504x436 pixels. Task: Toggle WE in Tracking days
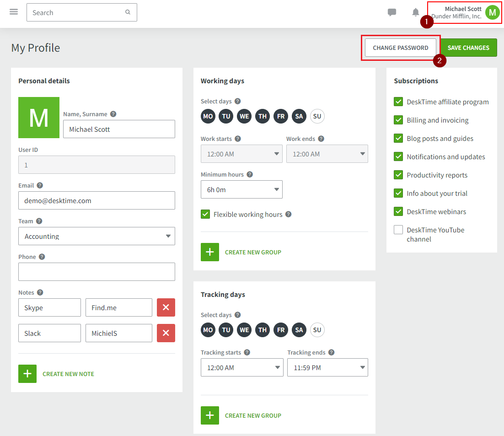click(244, 330)
